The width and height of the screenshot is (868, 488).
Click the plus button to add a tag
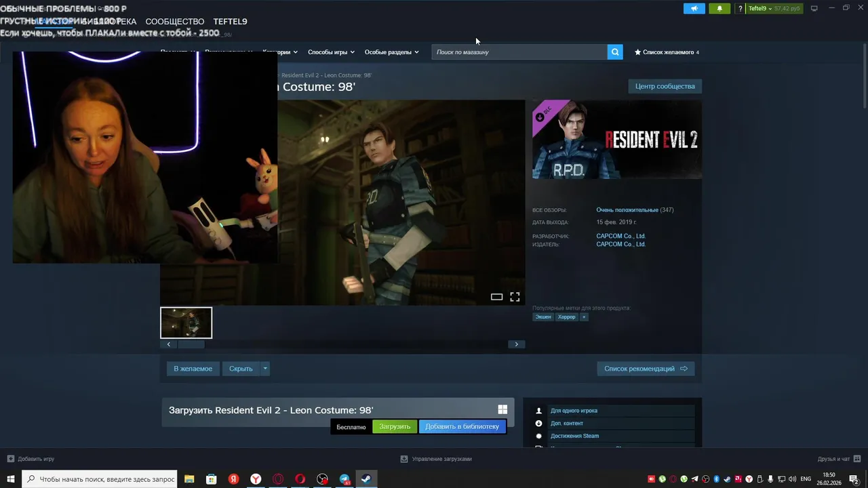coord(583,317)
